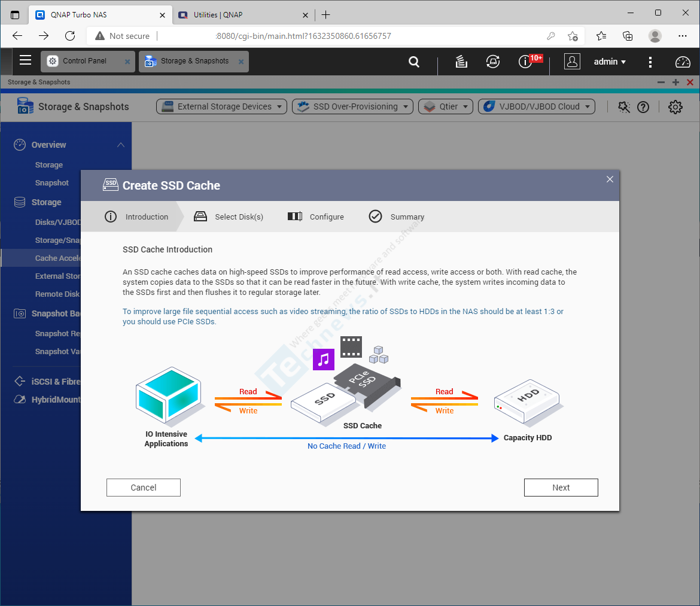The height and width of the screenshot is (606, 700).
Task: Click the tab actions menu icon
Action: click(x=15, y=15)
